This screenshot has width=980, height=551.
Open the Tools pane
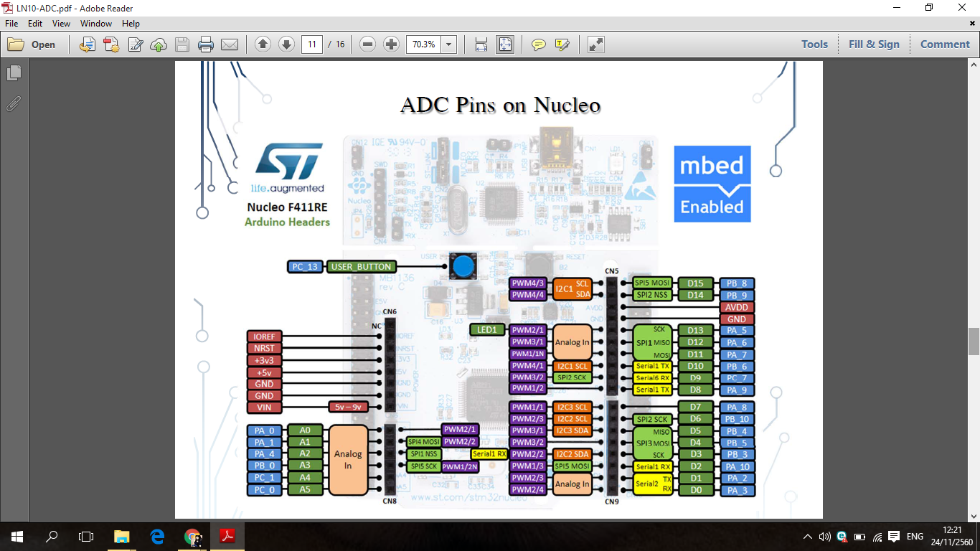[x=815, y=44]
